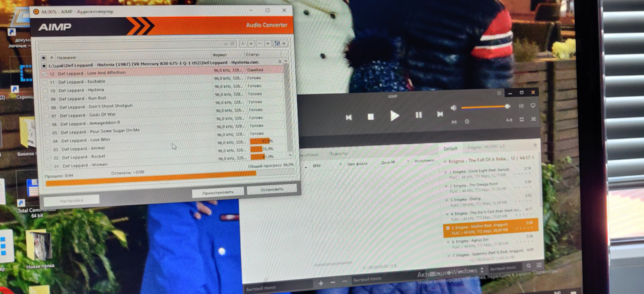
Task: Click the Имя файла column header
Action: 357,164
